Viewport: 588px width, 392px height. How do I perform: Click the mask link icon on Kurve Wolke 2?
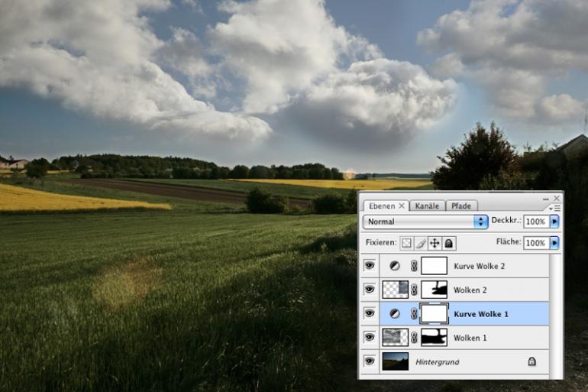(x=414, y=266)
